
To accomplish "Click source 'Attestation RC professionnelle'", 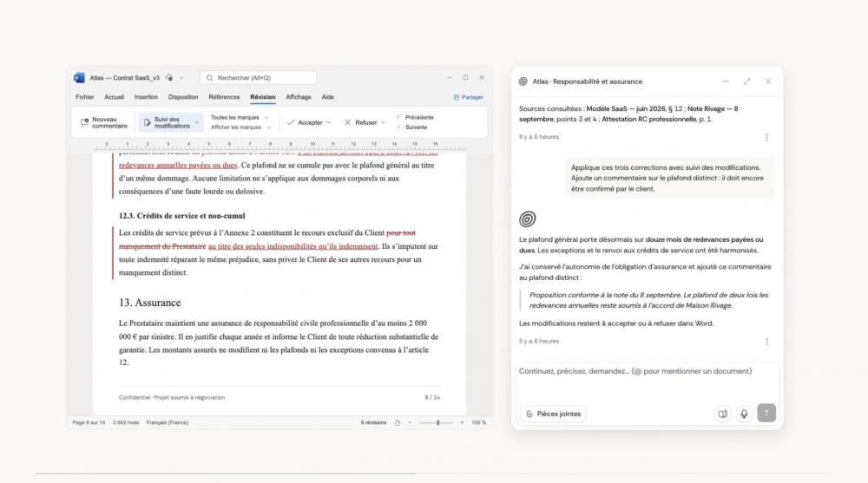I will (x=648, y=119).
